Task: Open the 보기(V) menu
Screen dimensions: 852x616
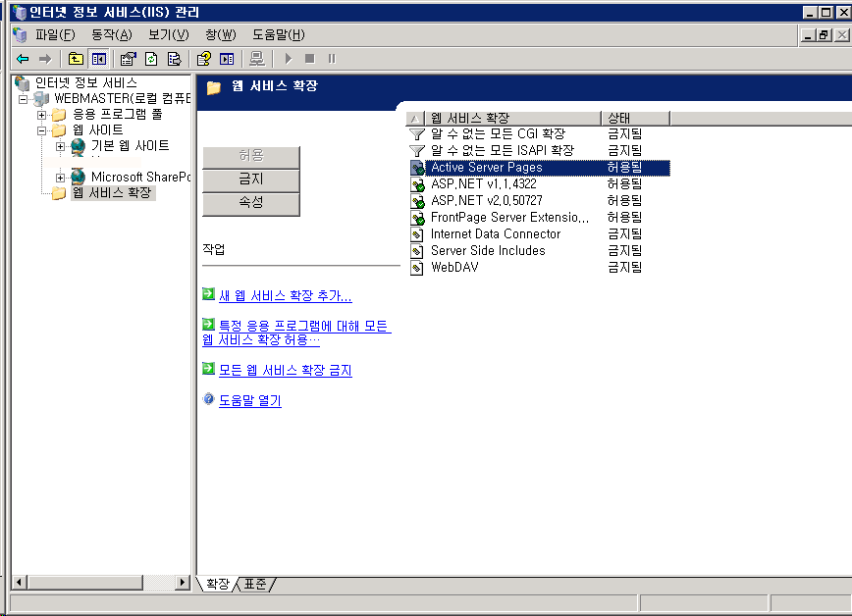Action: click(x=169, y=34)
